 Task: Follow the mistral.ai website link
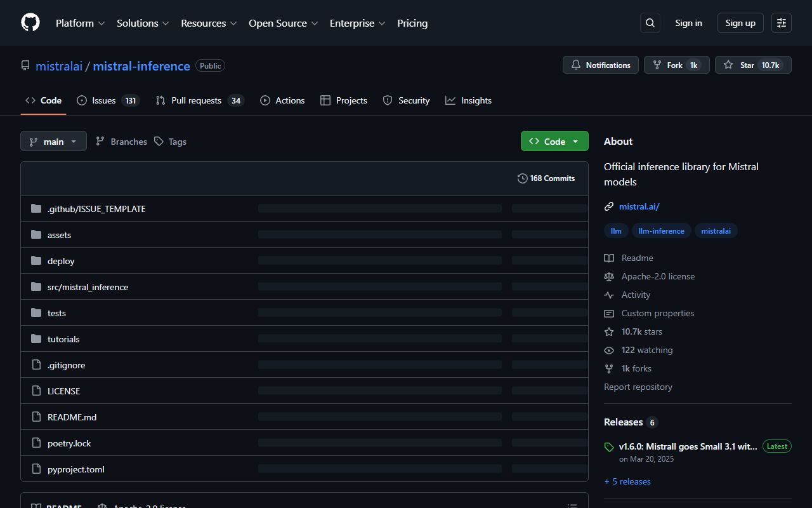pyautogui.click(x=639, y=206)
